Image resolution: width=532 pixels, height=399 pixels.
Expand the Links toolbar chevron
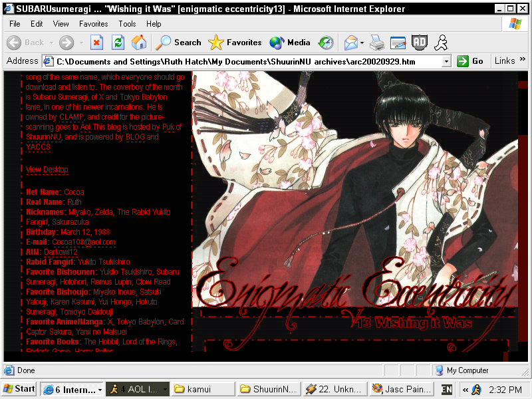523,59
